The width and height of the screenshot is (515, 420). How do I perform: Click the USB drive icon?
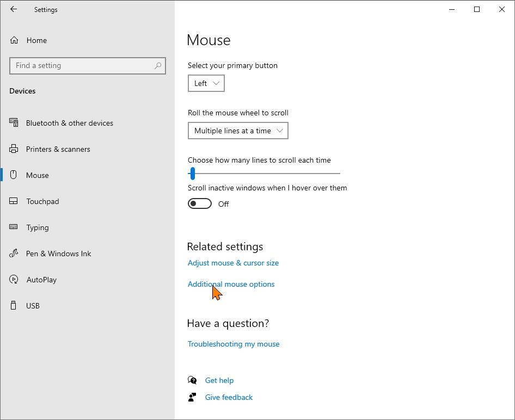[x=13, y=306]
